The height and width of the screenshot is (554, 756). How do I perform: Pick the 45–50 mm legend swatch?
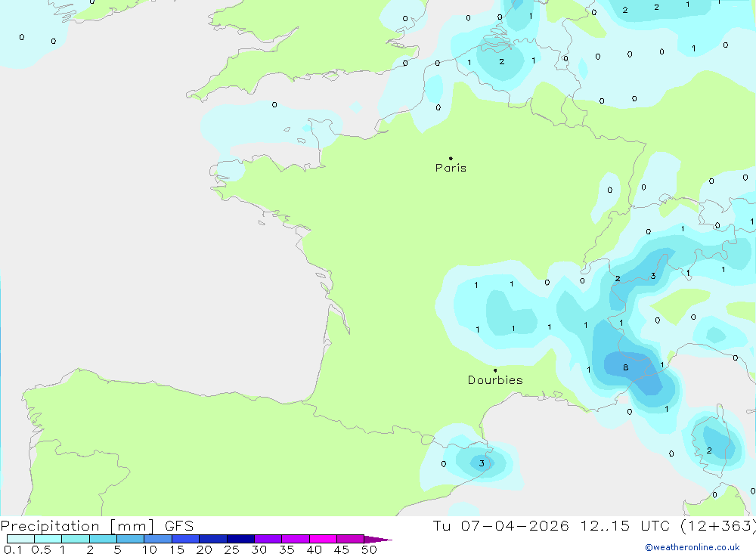click(350, 539)
